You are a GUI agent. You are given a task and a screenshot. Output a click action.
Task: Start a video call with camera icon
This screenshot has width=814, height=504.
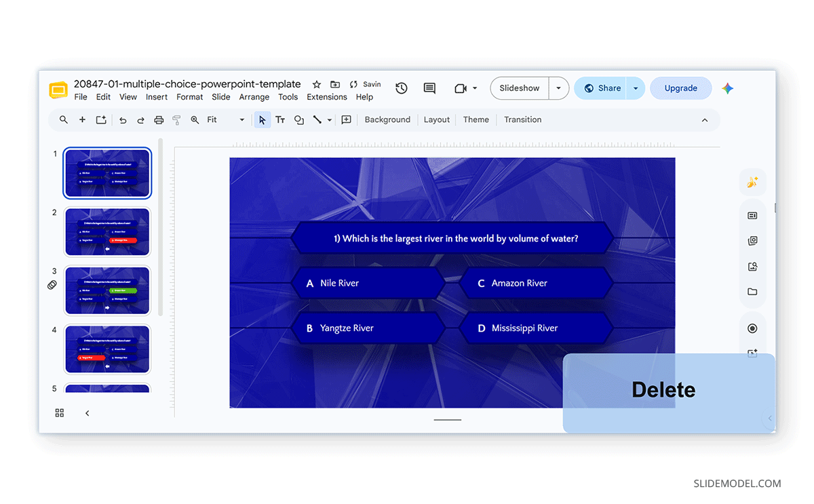[461, 88]
